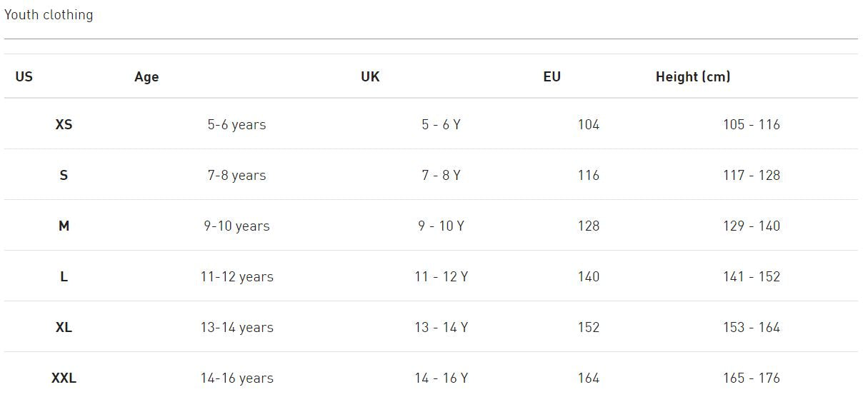The width and height of the screenshot is (868, 412).
Task: Click the XS size row label
Action: pos(64,124)
